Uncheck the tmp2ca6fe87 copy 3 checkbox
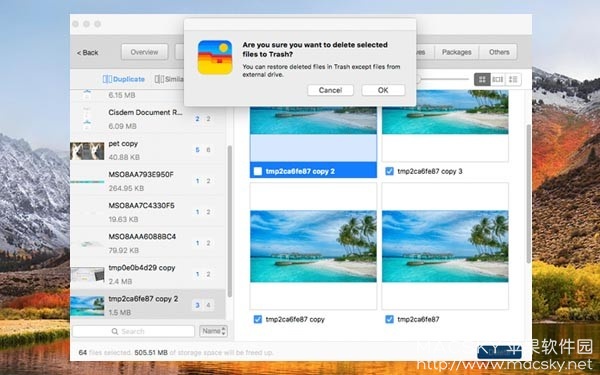The height and width of the screenshot is (375, 600). (390, 171)
